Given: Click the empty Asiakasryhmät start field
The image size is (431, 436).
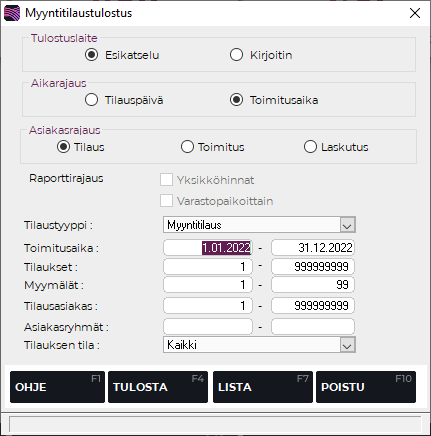Looking at the screenshot, I should 208,327.
